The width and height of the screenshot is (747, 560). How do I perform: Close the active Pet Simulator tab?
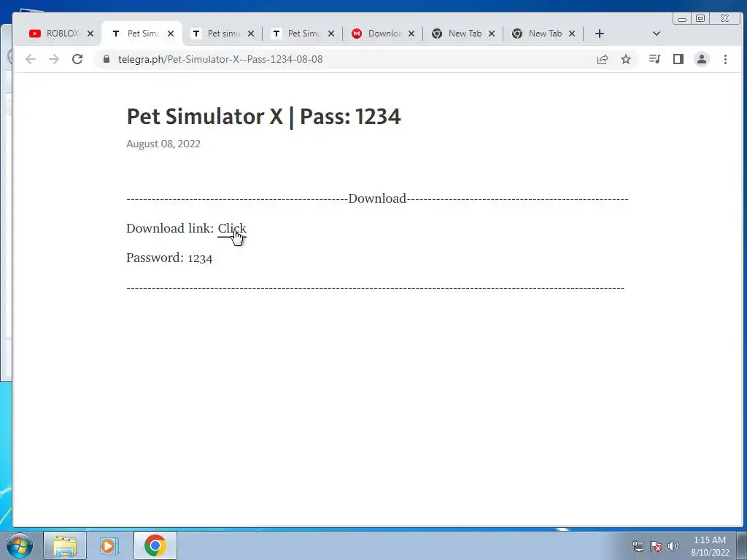pyautogui.click(x=171, y=34)
